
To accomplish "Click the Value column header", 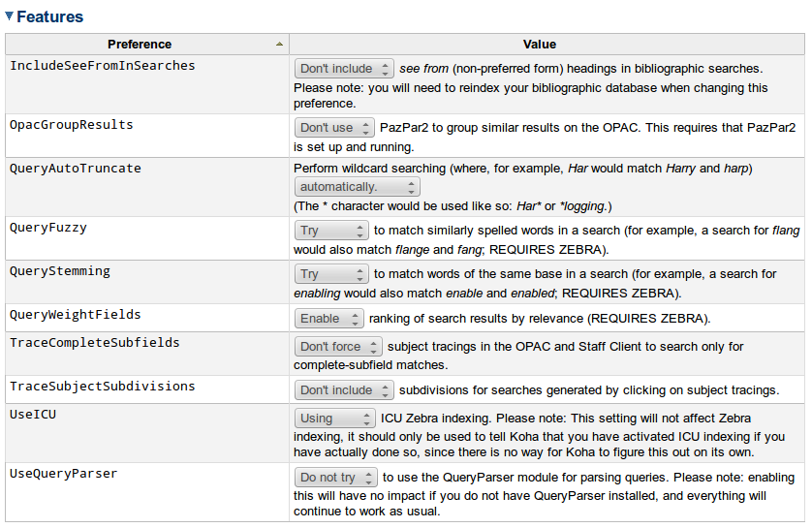I will click(x=540, y=45).
